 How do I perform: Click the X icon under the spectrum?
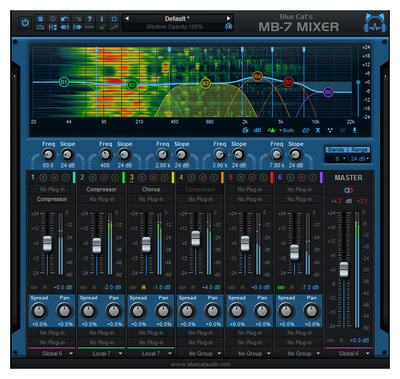point(318,130)
